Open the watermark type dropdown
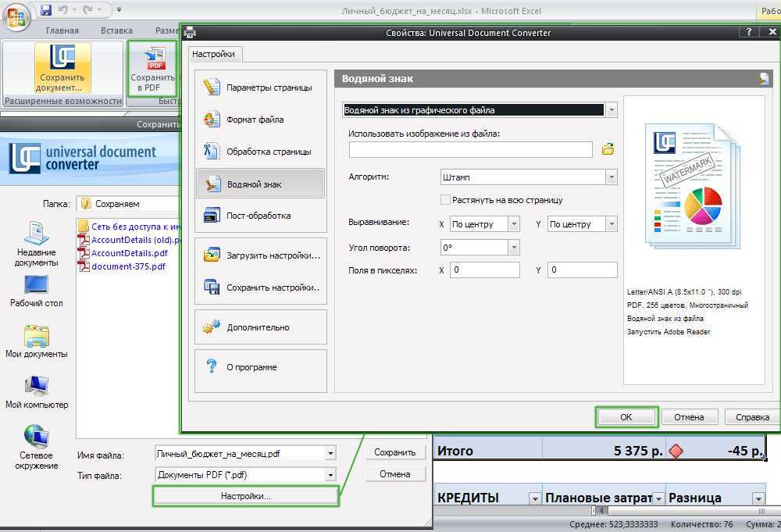Viewport: 781px width, 532px height. [x=612, y=109]
